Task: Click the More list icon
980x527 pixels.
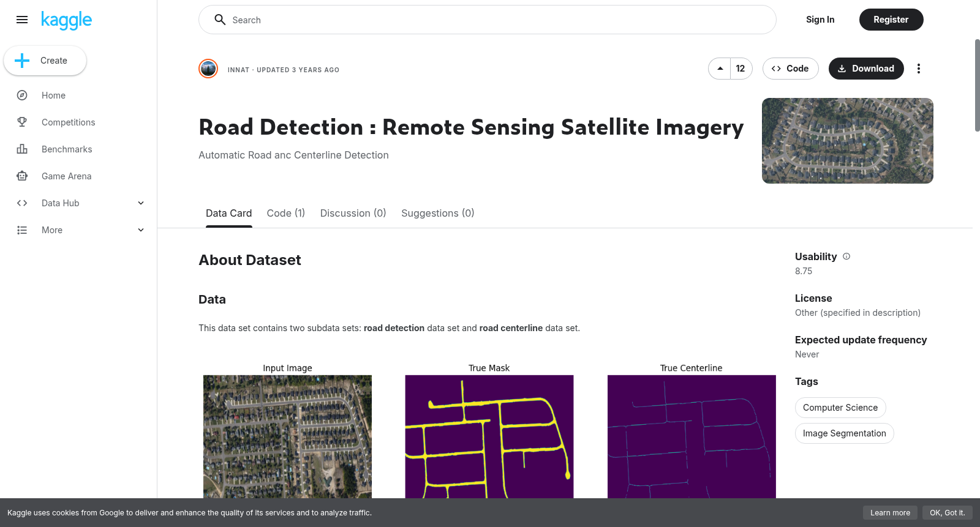Action: (x=22, y=230)
